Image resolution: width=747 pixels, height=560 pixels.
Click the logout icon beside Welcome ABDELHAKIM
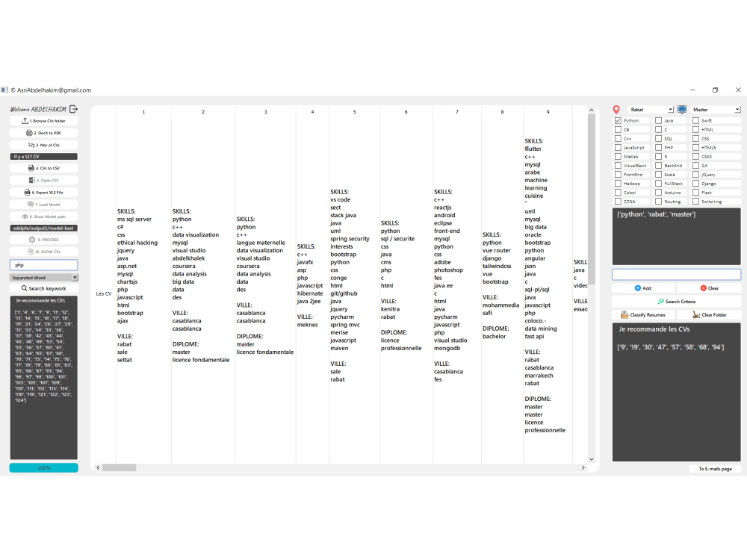tap(73, 109)
